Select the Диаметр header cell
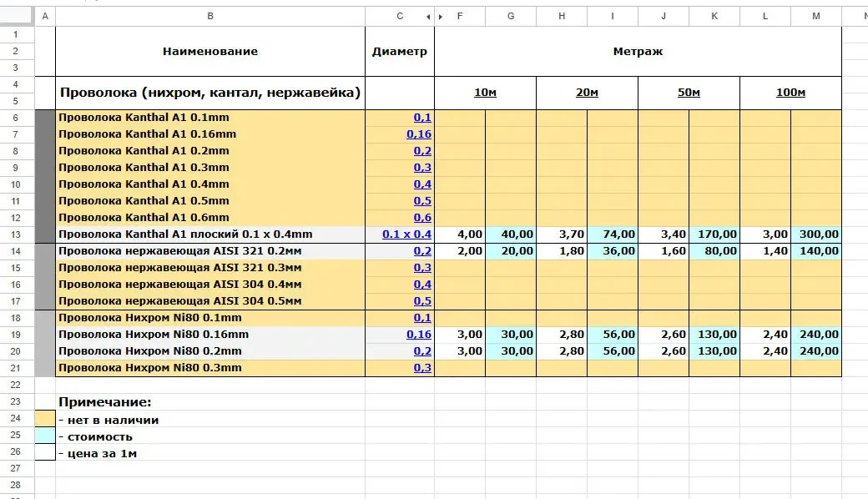 click(399, 51)
